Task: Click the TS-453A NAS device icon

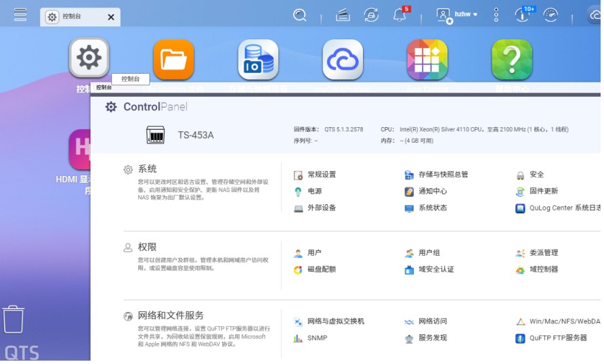Action: (156, 135)
